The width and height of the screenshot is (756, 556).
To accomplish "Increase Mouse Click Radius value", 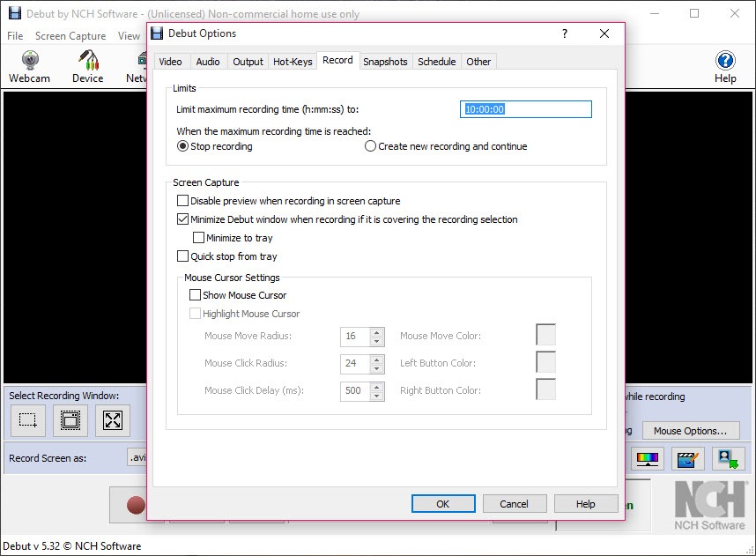I will pyautogui.click(x=377, y=359).
